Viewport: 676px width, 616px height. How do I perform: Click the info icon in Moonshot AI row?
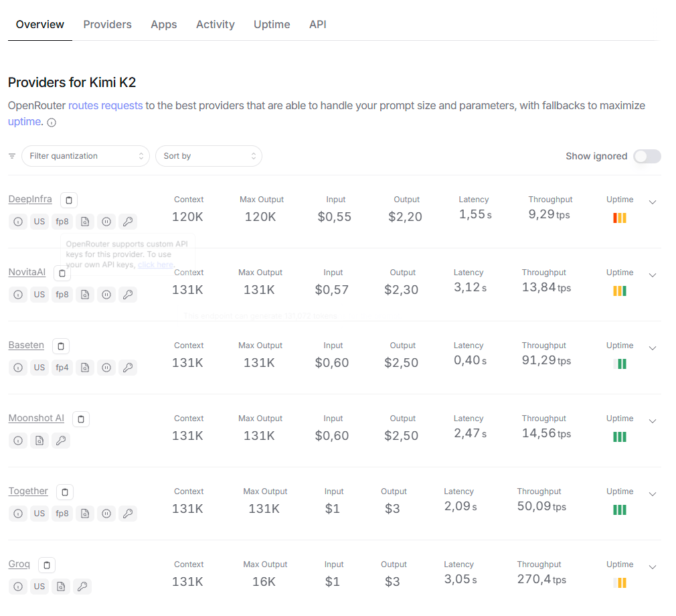click(18, 441)
